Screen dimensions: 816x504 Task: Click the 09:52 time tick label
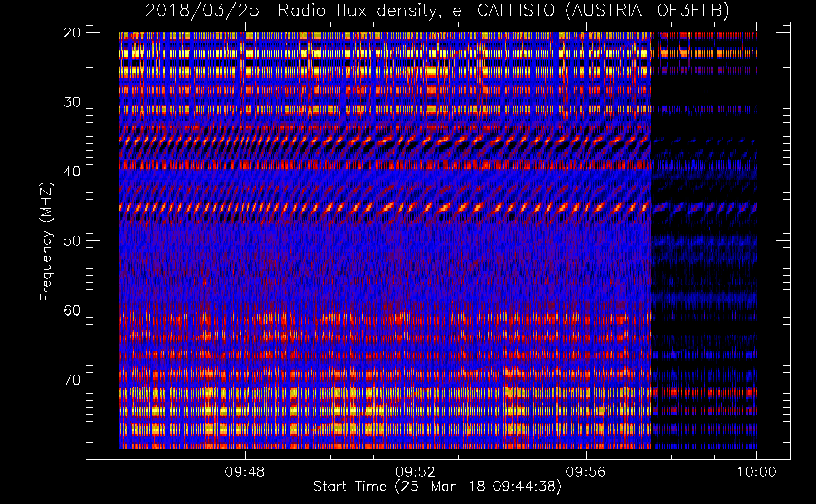(x=416, y=472)
